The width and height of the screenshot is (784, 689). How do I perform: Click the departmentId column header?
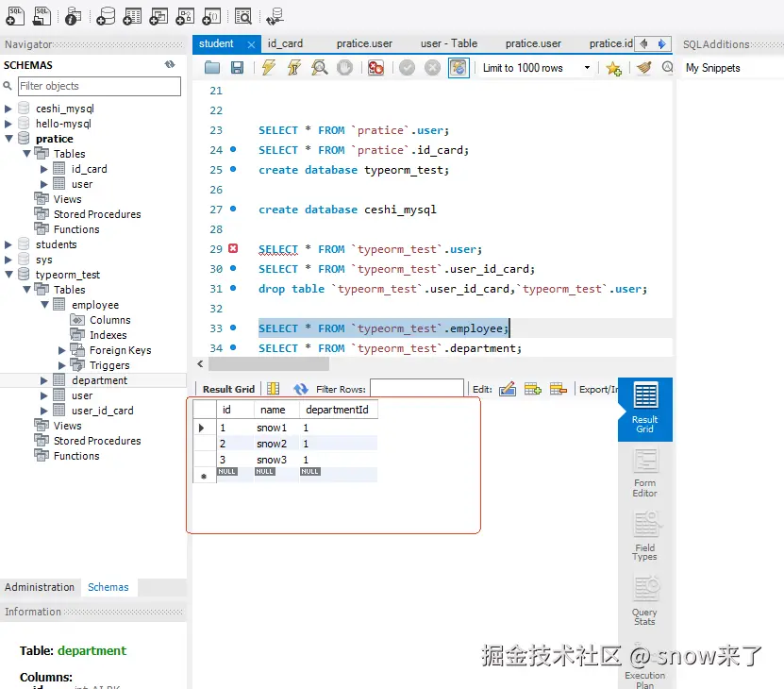tap(338, 410)
